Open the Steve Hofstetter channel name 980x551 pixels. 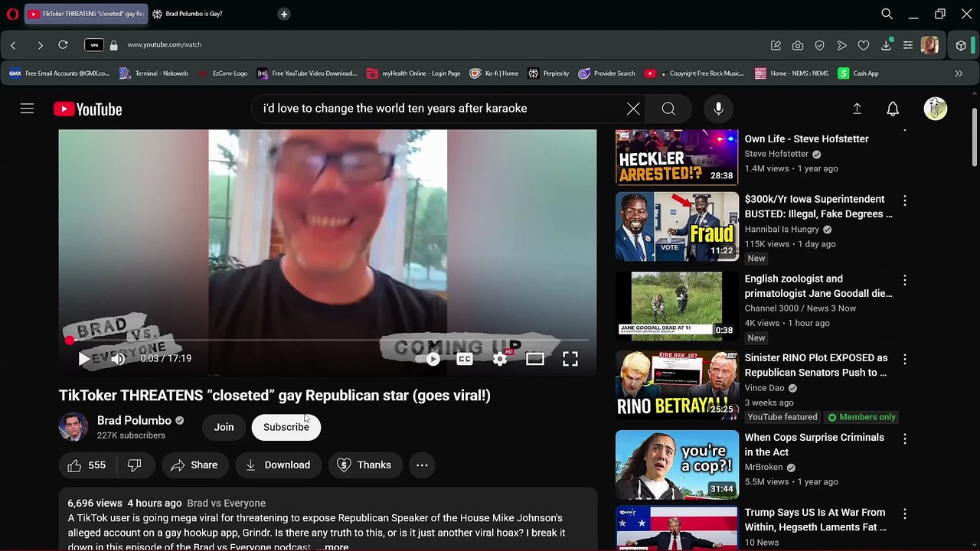pos(776,154)
